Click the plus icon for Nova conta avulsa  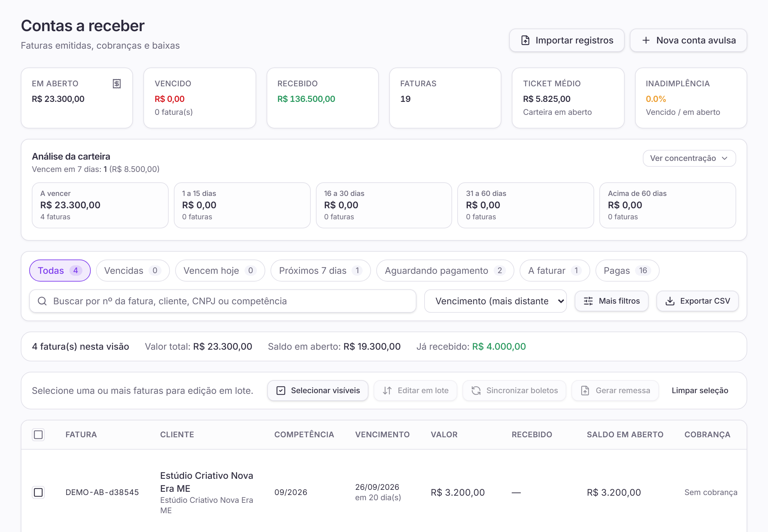click(x=646, y=40)
